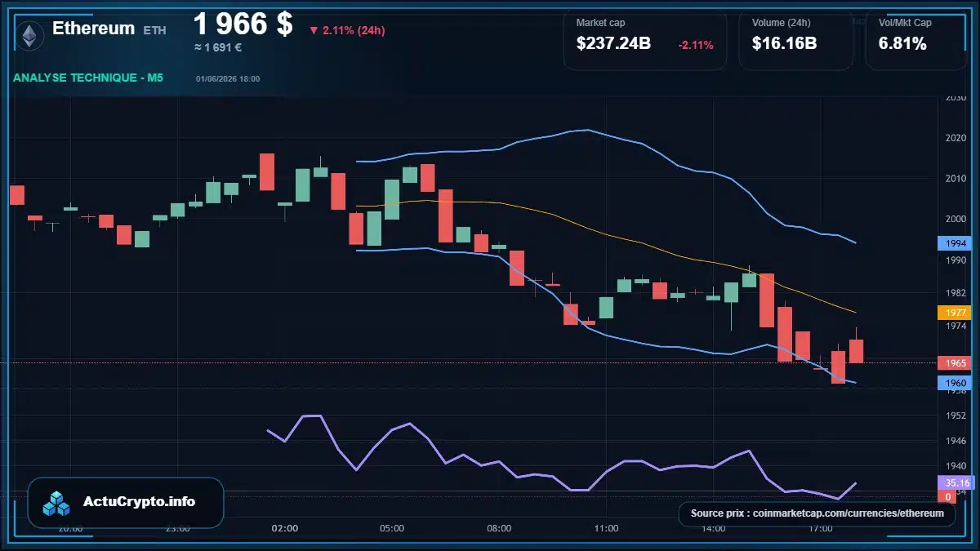
Task: Click the red 1965 current price tag
Action: [953, 362]
